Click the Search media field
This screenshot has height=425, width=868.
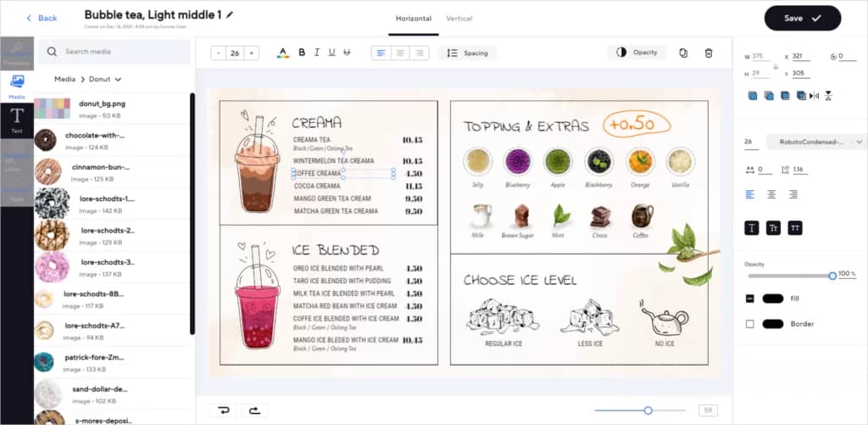pyautogui.click(x=114, y=52)
